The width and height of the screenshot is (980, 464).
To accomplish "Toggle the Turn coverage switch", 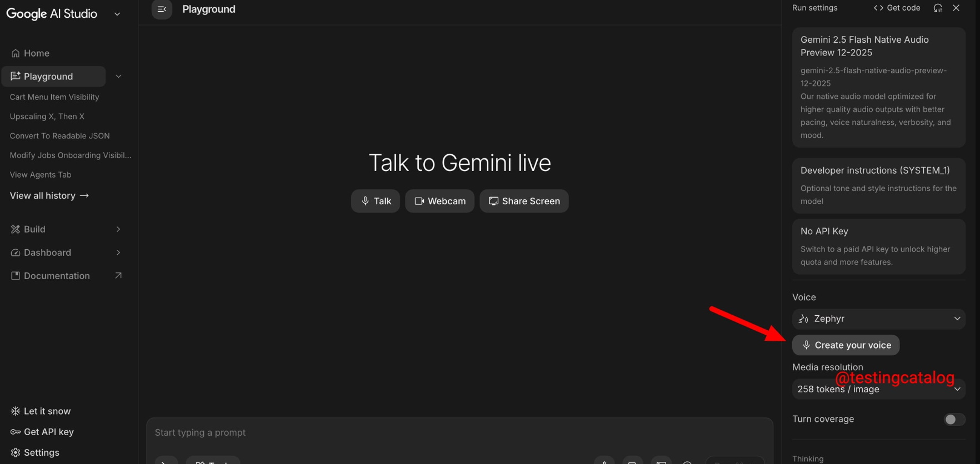I will [954, 420].
